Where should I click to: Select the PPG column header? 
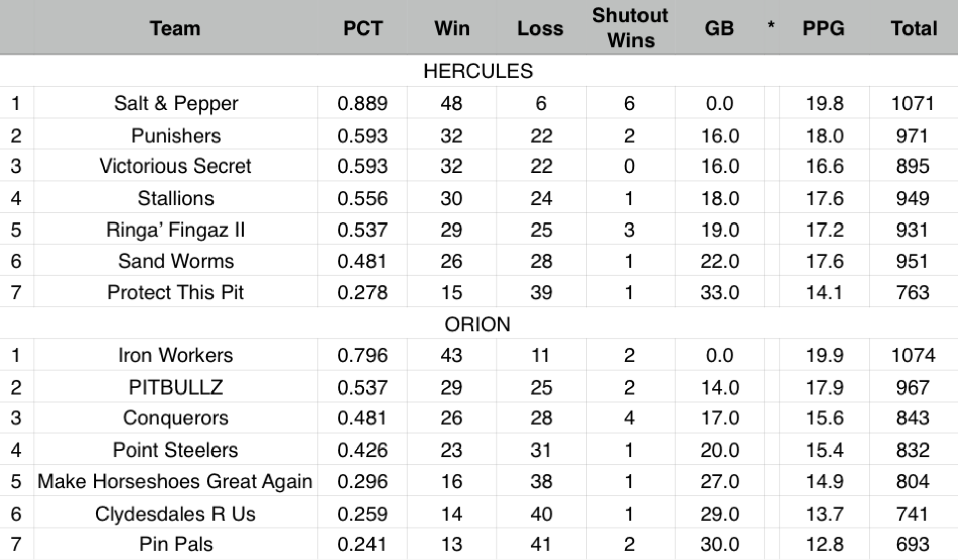[x=824, y=28]
